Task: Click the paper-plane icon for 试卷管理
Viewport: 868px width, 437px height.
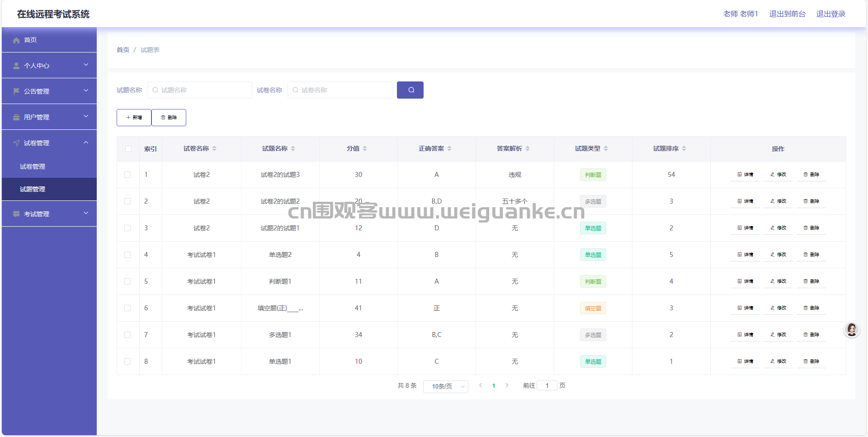Action: point(16,143)
